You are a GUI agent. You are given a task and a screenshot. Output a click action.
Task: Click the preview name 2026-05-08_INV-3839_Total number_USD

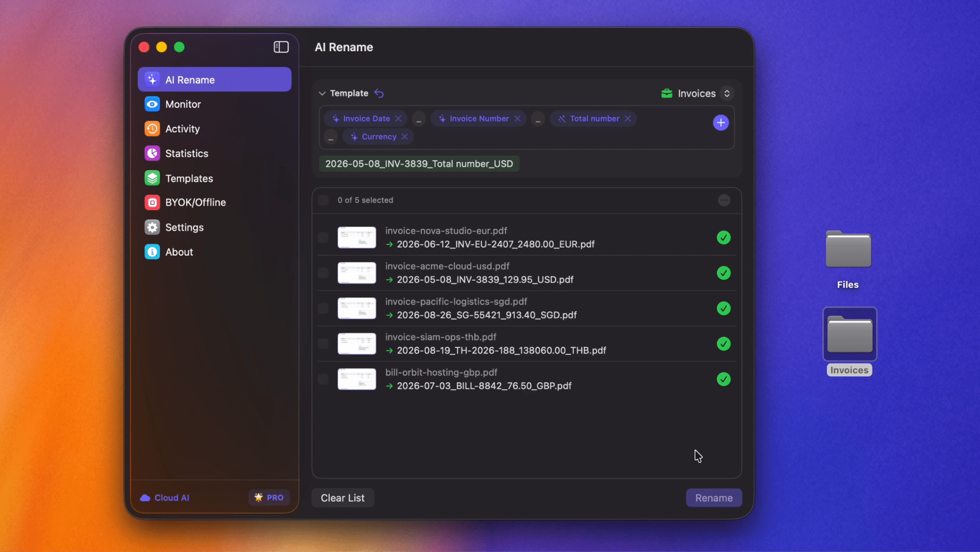tap(419, 164)
